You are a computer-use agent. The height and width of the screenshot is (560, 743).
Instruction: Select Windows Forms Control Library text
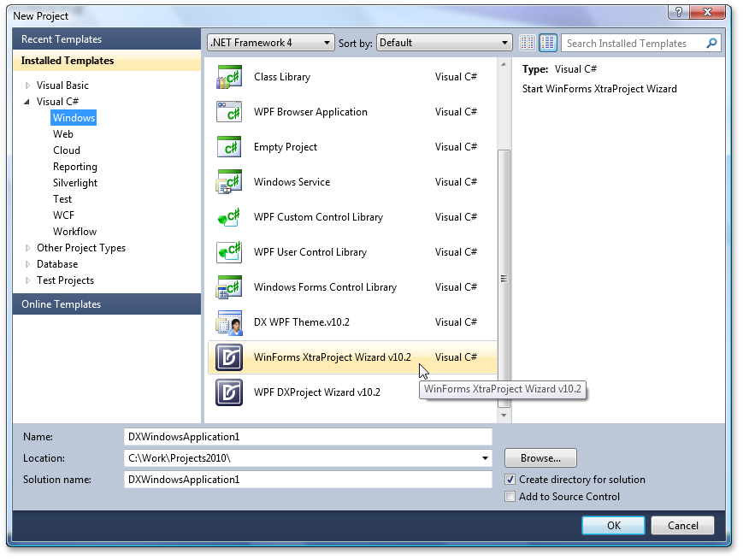click(x=325, y=287)
